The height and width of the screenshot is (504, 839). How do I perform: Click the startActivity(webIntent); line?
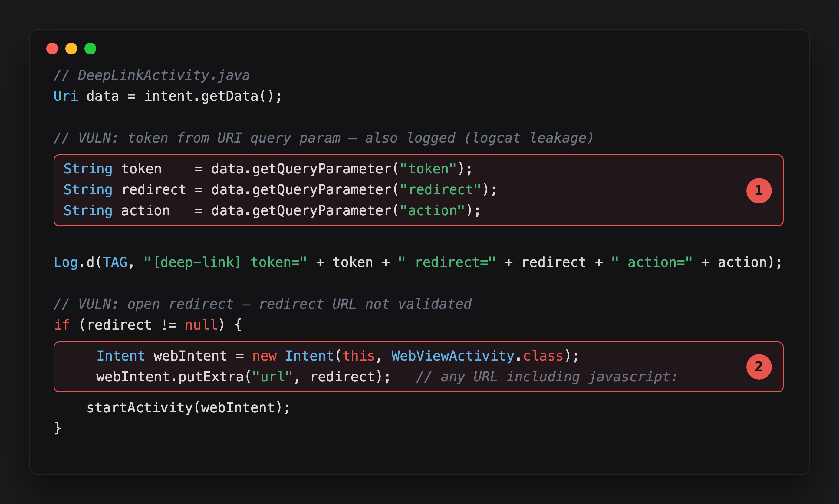click(189, 408)
